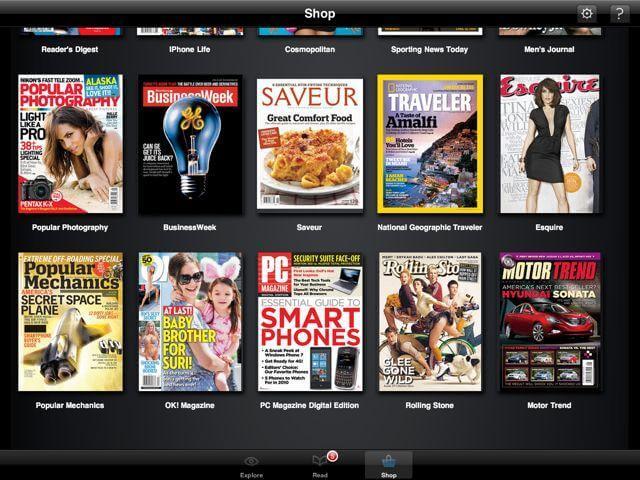Open the PC Magazine smart phones cover

tap(310, 322)
